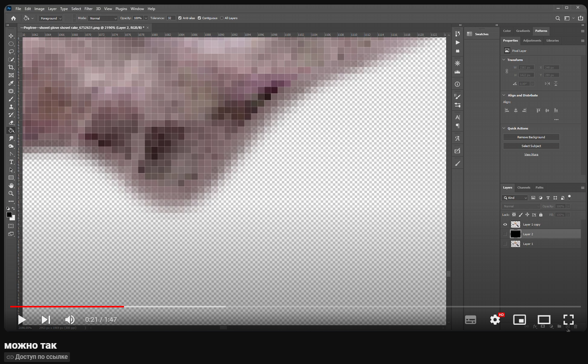The image size is (588, 364).
Task: Select the Horizontal Type tool
Action: (11, 162)
